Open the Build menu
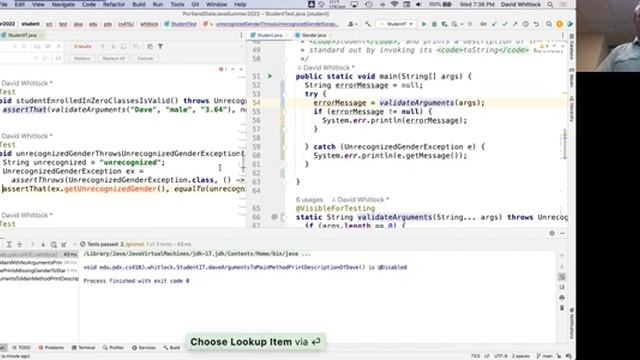The width and height of the screenshot is (640, 360). pos(139,4)
